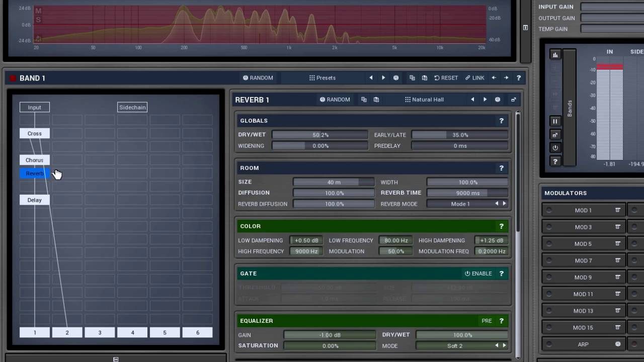Open Band 1 help question mark

tap(519, 78)
